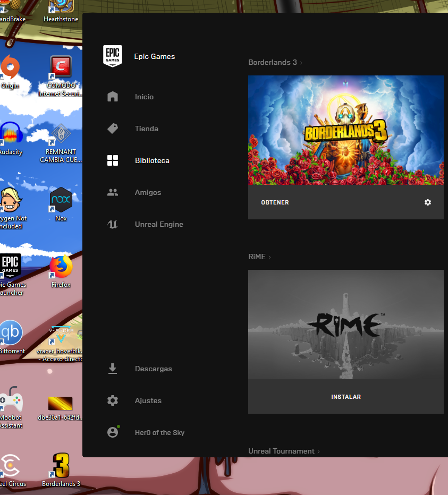Select the qBittorrent desktop icon
The image size is (448, 495).
click(12, 337)
